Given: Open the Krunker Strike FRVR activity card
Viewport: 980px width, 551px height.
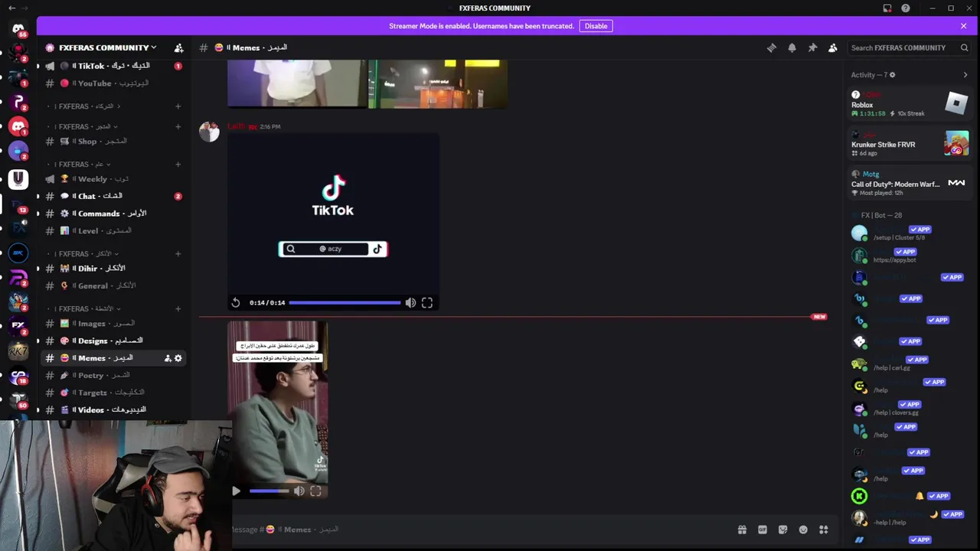Looking at the screenshot, I should pyautogui.click(x=910, y=144).
